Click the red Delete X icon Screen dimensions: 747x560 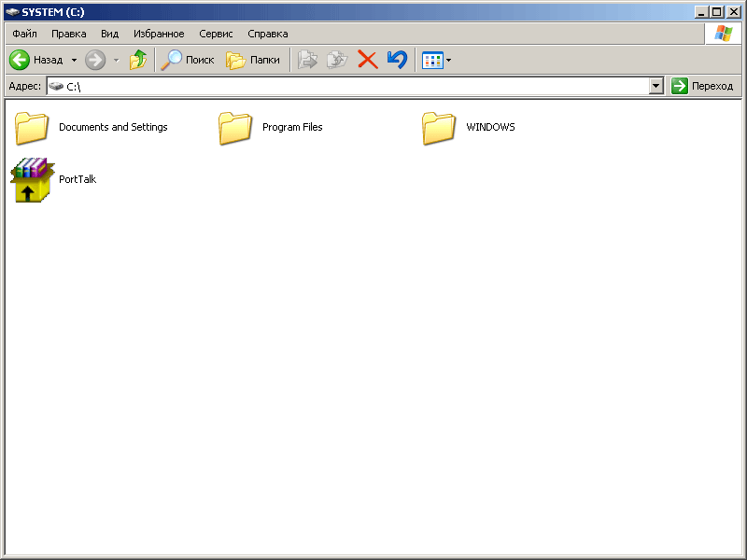click(367, 60)
